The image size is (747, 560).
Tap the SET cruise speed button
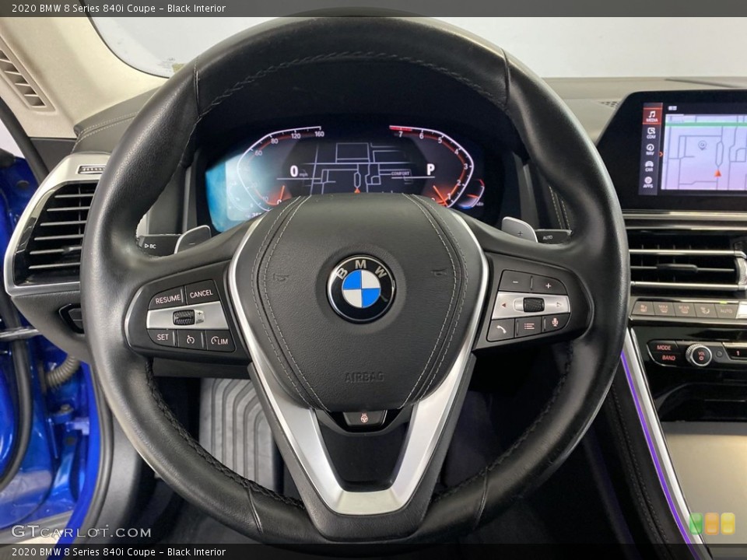tap(163, 337)
